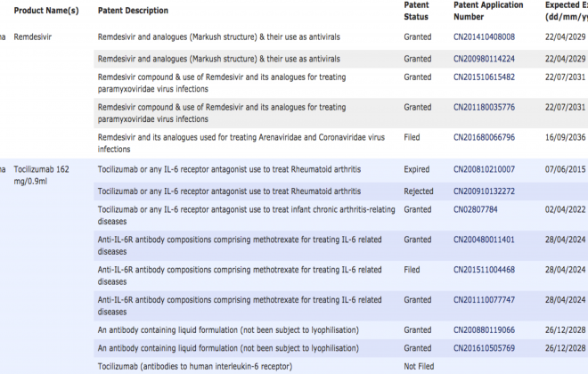Select the infant chronic arthritis-relating description

click(247, 215)
